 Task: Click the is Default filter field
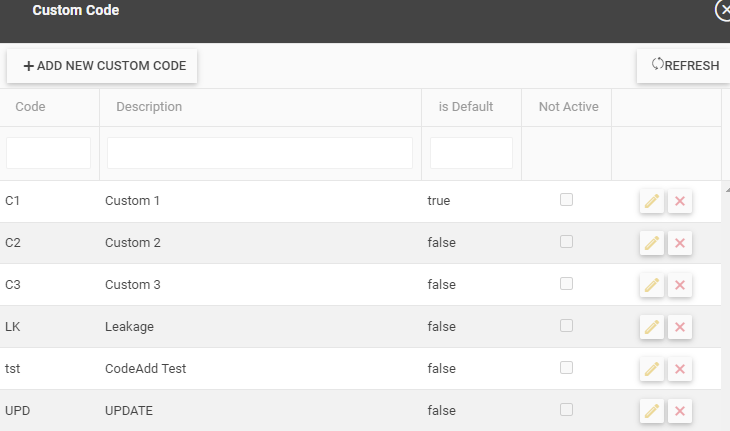(x=471, y=153)
